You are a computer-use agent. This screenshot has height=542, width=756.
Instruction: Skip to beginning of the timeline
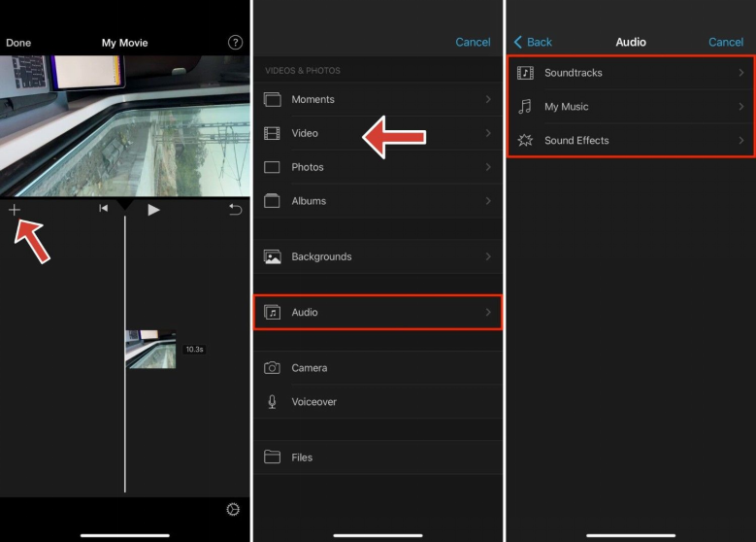coord(103,208)
